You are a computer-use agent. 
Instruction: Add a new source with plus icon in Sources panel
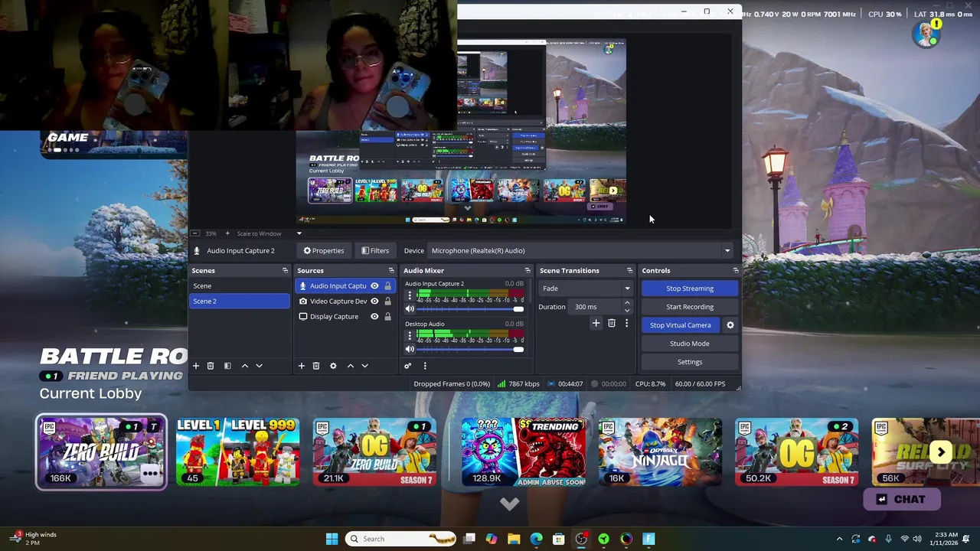[301, 366]
